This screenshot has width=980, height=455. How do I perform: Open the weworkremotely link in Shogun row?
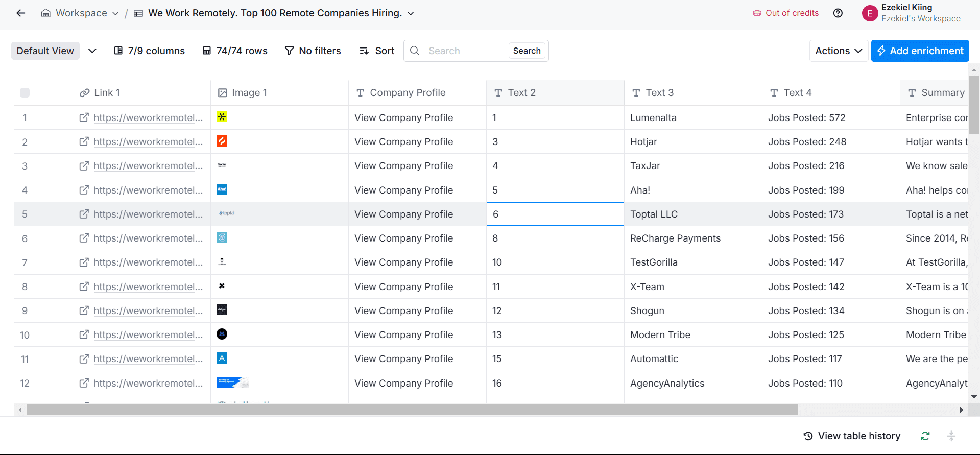pyautogui.click(x=148, y=310)
